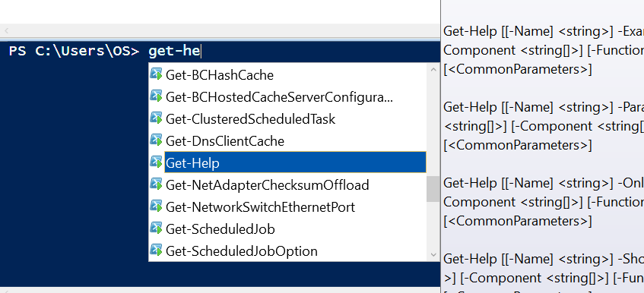The height and width of the screenshot is (293, 644).
Task: Click the icon beside Get-ScheduledJob
Action: click(156, 228)
